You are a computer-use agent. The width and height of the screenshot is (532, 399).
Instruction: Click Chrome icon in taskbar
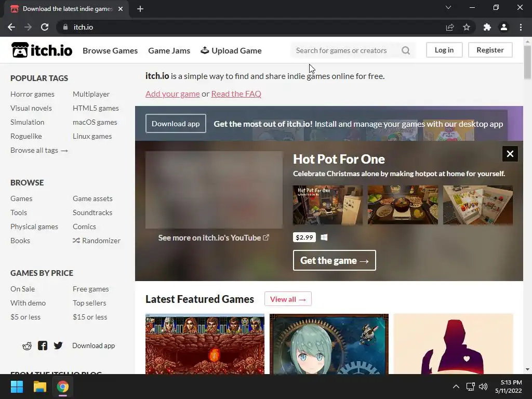pyautogui.click(x=63, y=387)
